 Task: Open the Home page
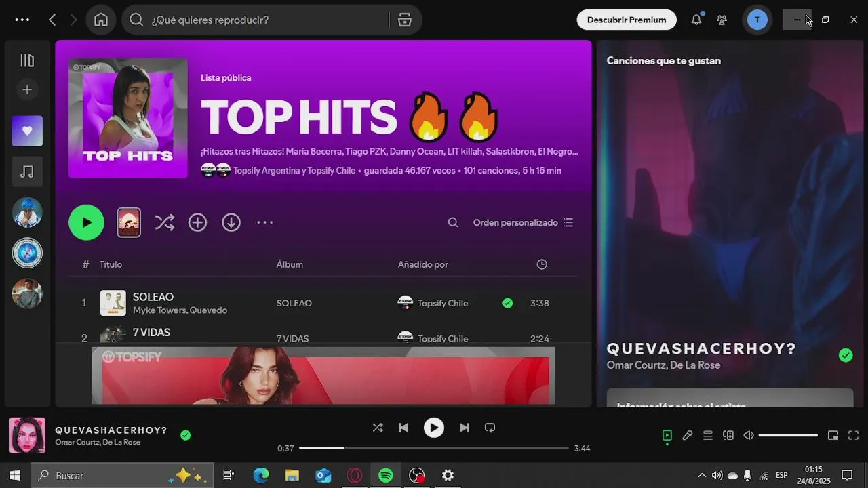(x=101, y=20)
